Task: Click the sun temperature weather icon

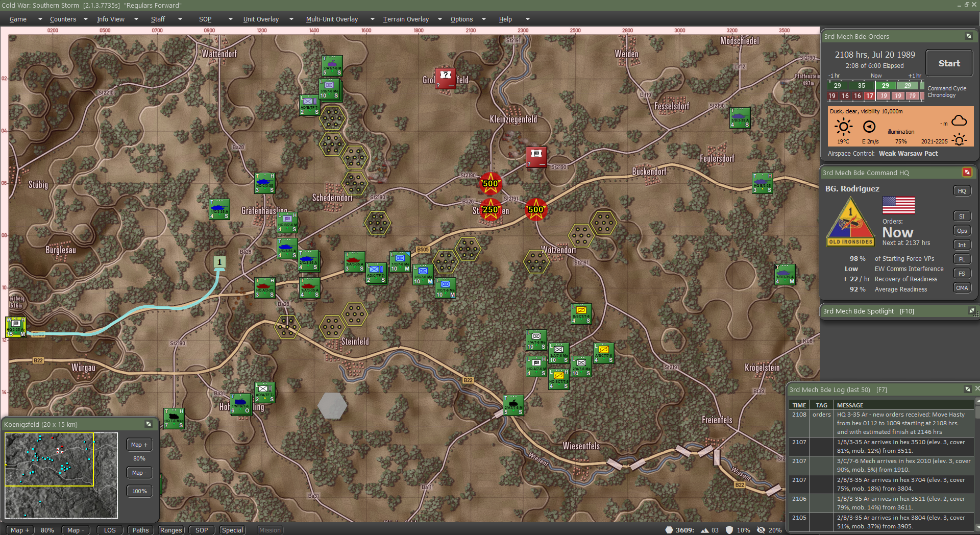Action: [x=843, y=127]
